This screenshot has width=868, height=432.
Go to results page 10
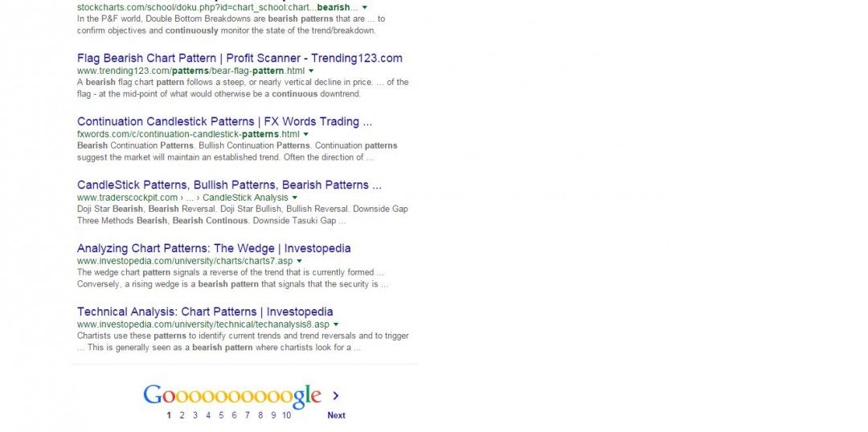286,415
